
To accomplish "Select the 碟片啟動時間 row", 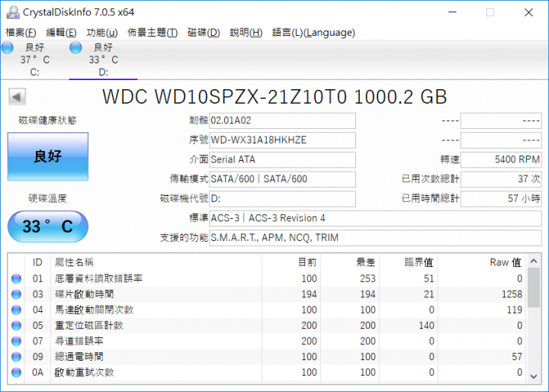I will 267,294.
